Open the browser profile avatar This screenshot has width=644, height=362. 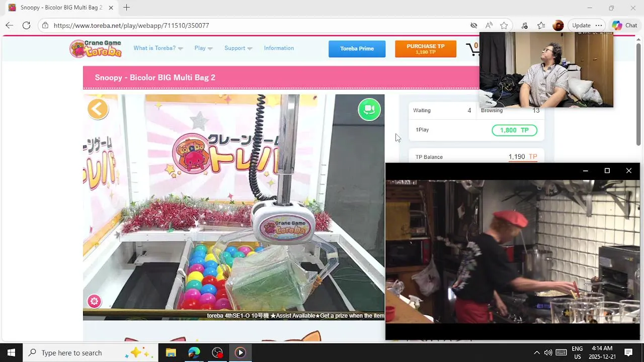[558, 25]
